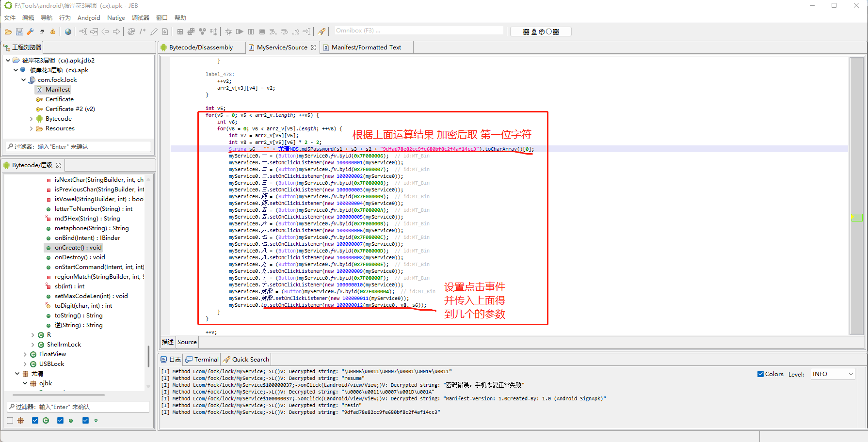This screenshot has width=868, height=442.
Task: Select setMaxCodeLen(int) : void method
Action: 91,296
